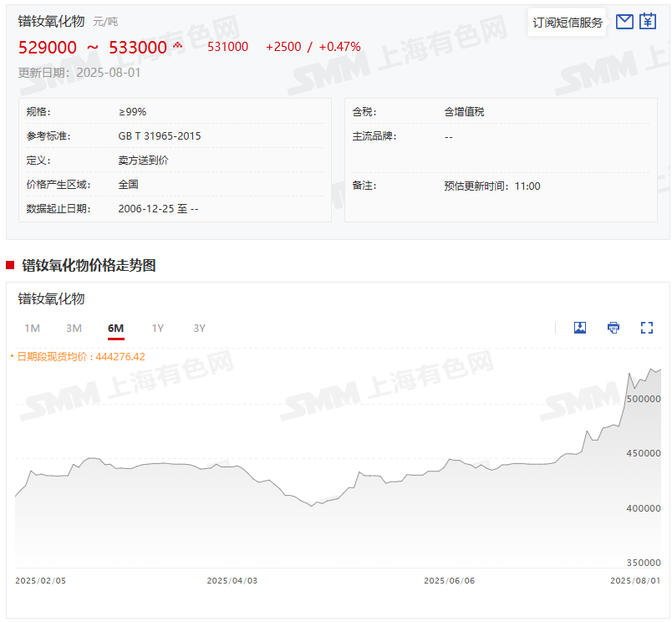The width and height of the screenshot is (672, 622).
Task: Click the 镨钕氧化物 title at page top
Action: (53, 20)
